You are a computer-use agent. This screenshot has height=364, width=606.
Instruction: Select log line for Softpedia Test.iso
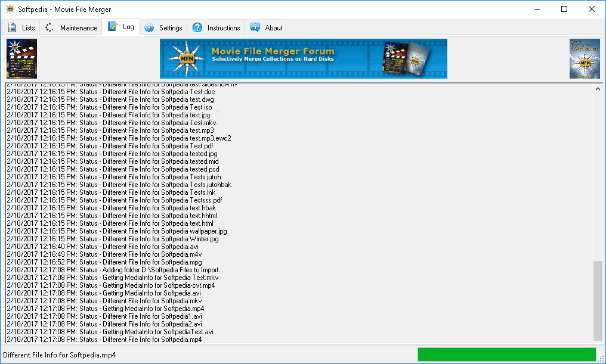tap(109, 107)
